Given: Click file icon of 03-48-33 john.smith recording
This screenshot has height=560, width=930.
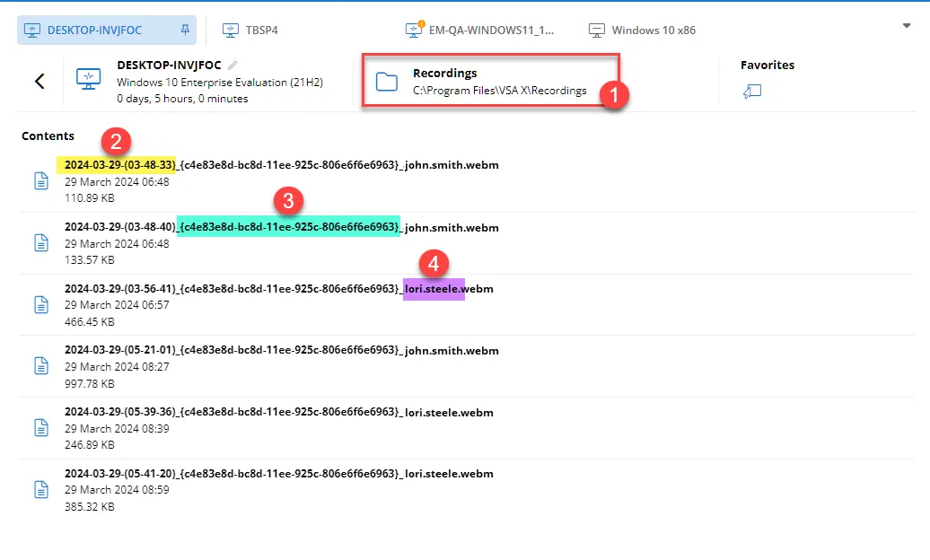Looking at the screenshot, I should click(41, 181).
